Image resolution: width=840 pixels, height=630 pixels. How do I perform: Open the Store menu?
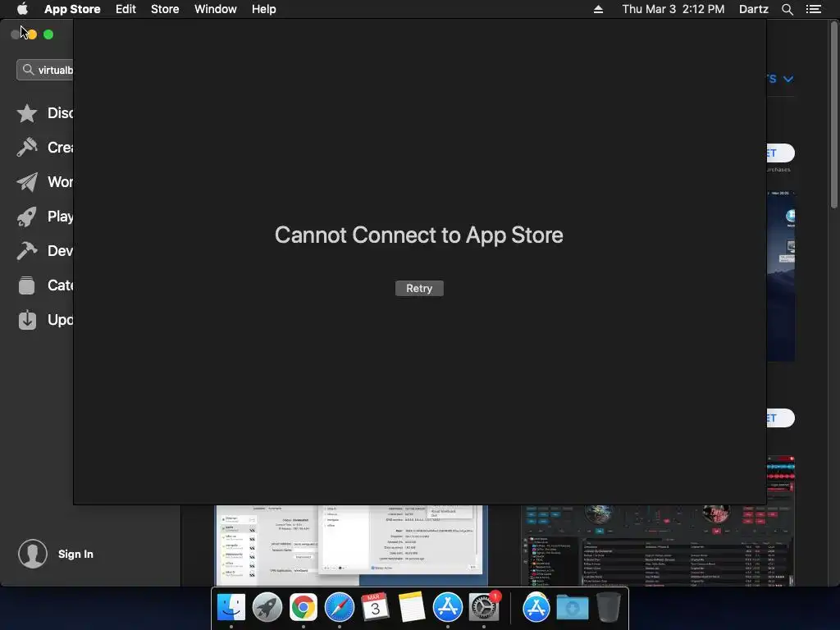point(165,9)
